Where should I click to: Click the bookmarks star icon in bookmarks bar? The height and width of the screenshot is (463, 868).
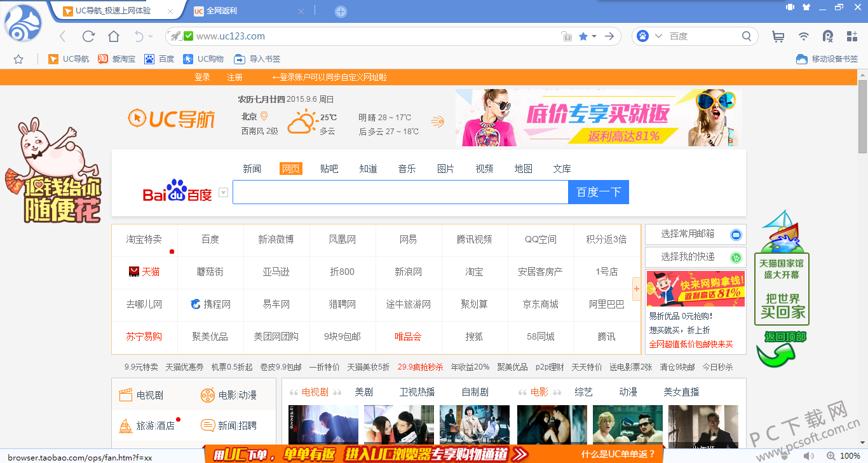[x=18, y=59]
